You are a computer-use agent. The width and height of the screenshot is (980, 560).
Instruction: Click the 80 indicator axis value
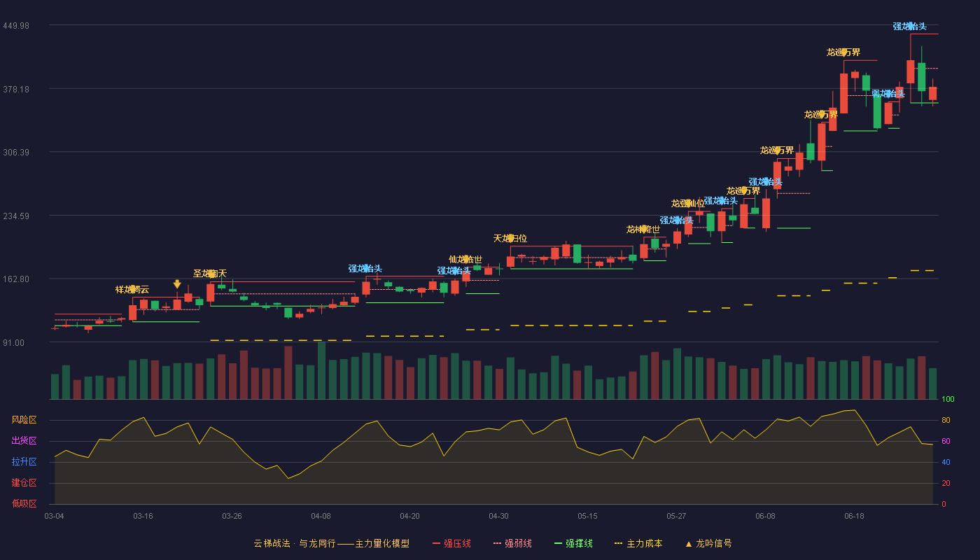946,420
